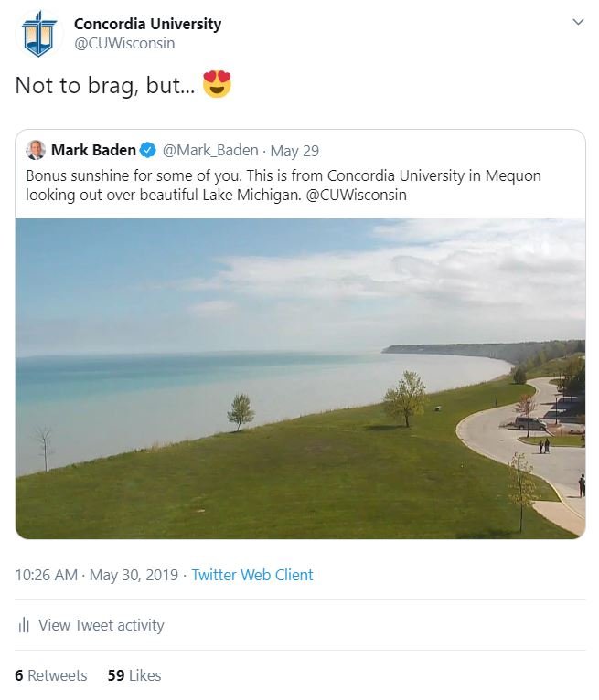Click Mark Baden's small profile photo

click(36, 150)
